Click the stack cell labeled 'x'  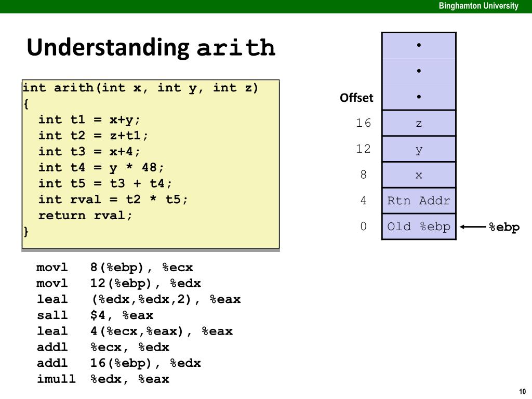click(419, 175)
